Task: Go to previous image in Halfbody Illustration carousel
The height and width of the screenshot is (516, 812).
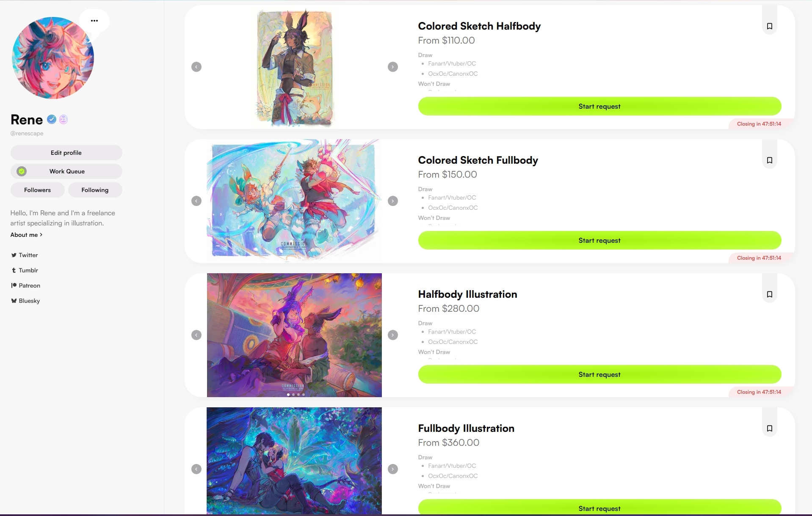Action: click(x=196, y=335)
